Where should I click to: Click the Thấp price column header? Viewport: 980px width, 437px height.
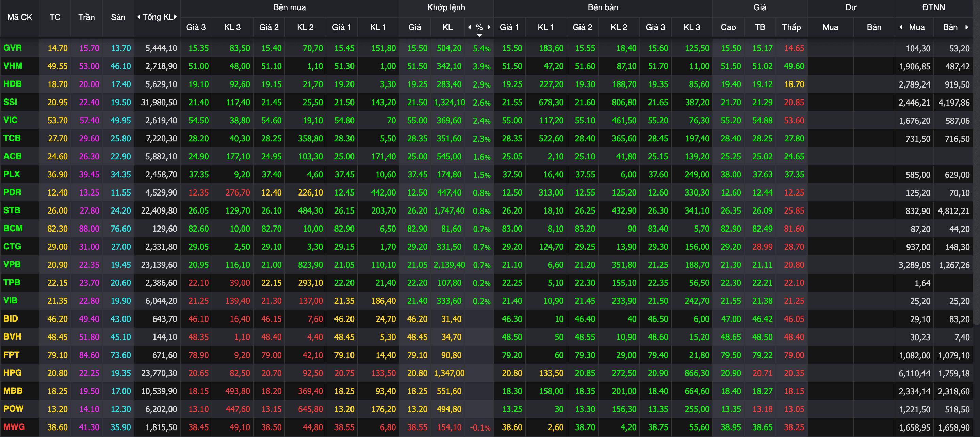coord(791,27)
